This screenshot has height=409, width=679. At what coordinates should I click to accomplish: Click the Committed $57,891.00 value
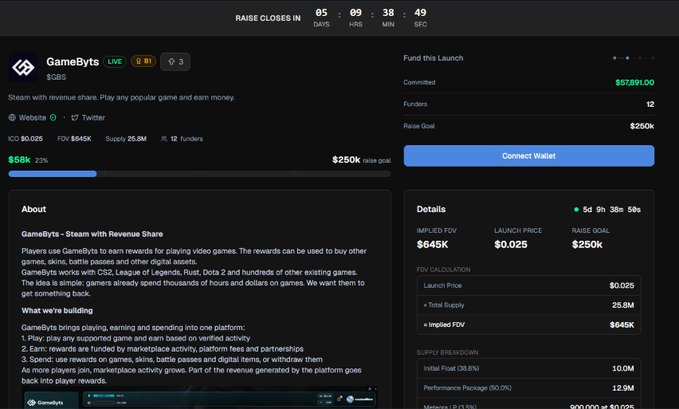click(x=634, y=82)
